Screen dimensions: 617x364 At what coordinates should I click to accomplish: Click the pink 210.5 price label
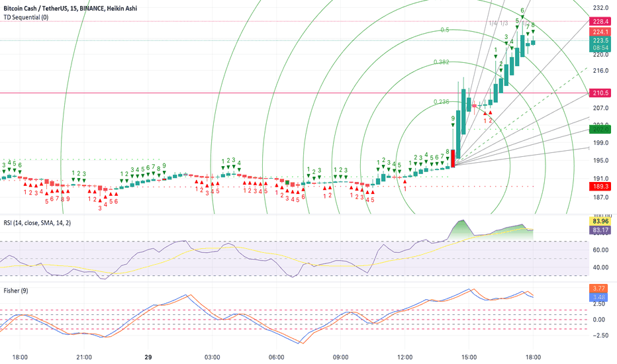(600, 93)
